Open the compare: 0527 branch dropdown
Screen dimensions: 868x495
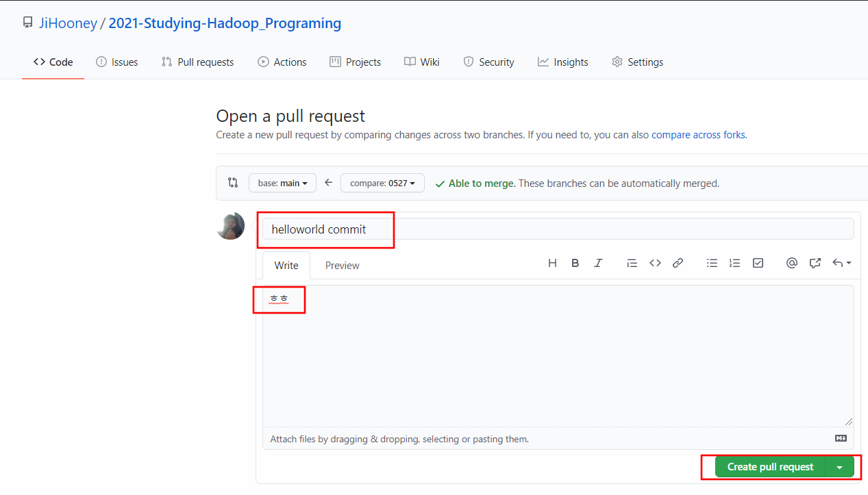point(382,183)
